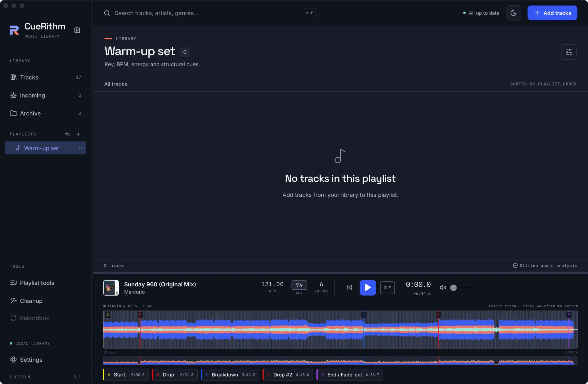Open Warm-up set more options menu
Image resolution: width=588 pixels, height=384 pixels.
tap(81, 148)
